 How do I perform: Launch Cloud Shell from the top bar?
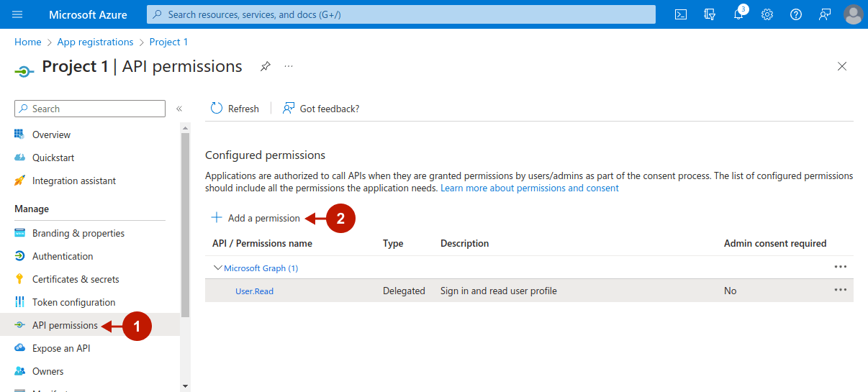[680, 14]
